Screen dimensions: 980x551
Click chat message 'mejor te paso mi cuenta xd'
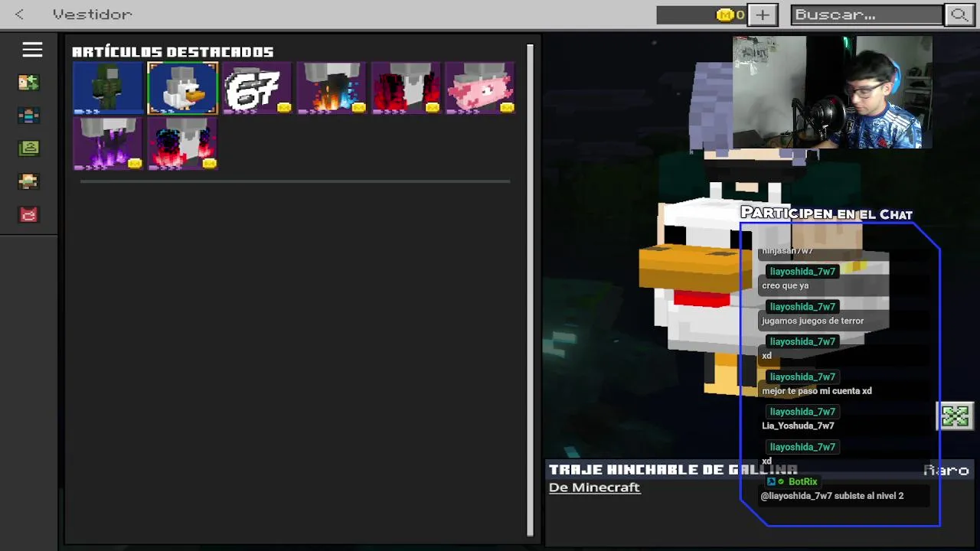pos(817,391)
